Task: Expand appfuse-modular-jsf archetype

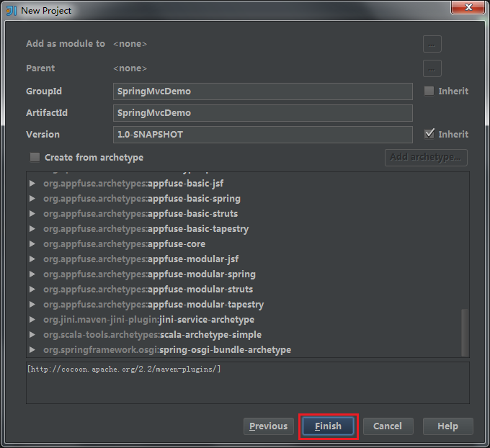Action: (32, 259)
